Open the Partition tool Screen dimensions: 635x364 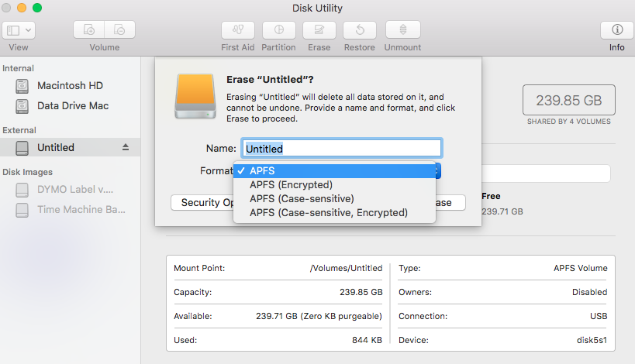(x=278, y=30)
